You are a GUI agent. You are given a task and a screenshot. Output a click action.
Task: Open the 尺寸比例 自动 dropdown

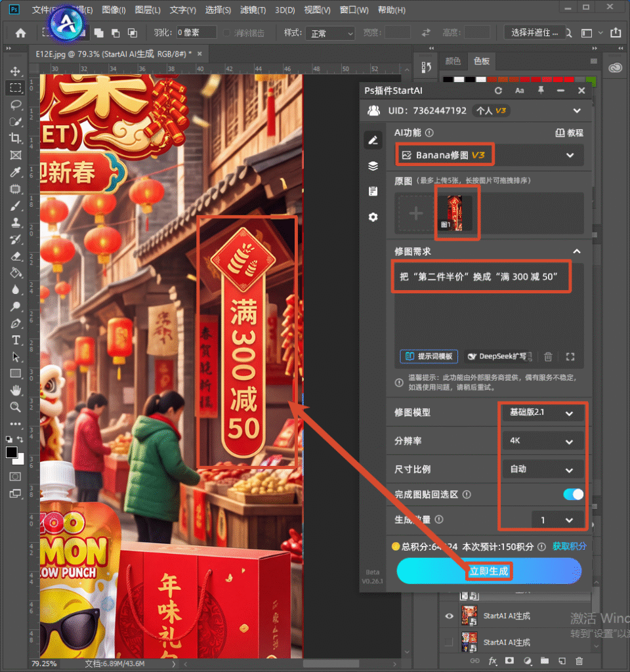[542, 469]
